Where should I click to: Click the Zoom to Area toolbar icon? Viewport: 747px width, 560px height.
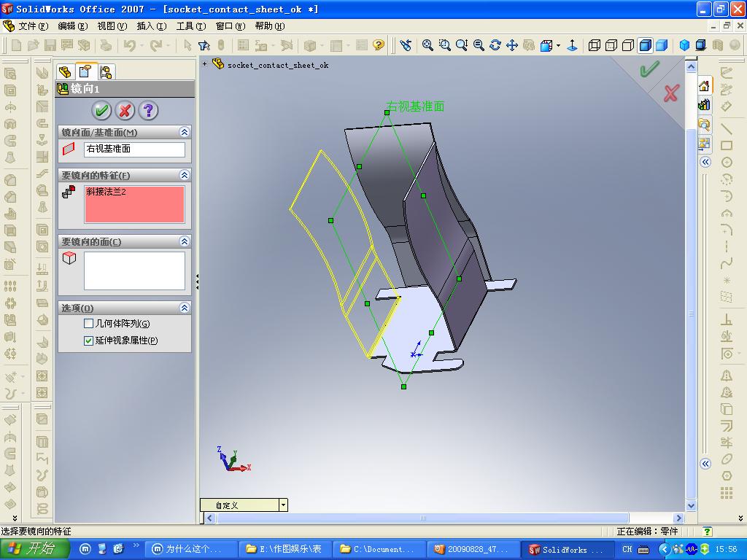coord(444,45)
